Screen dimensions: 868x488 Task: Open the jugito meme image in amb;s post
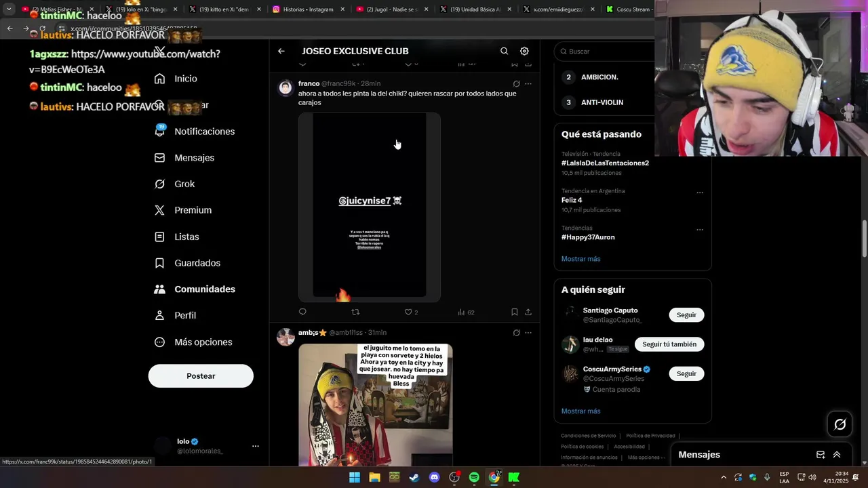coord(375,405)
